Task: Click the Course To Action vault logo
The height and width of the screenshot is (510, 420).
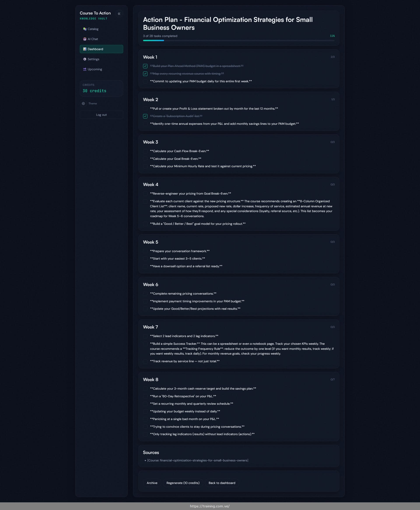Action: click(95, 13)
